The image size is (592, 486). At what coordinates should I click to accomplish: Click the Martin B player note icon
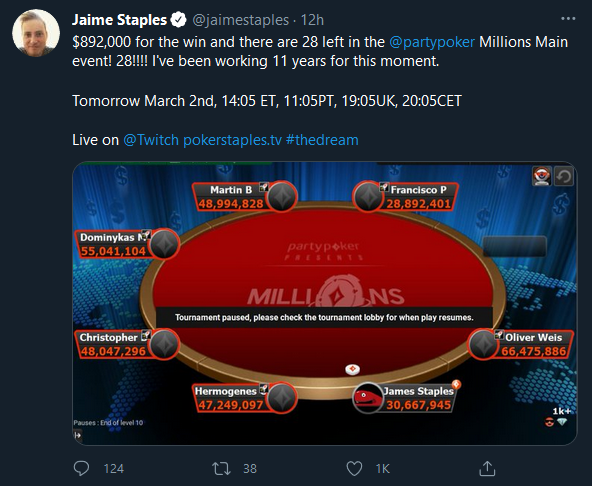(263, 187)
